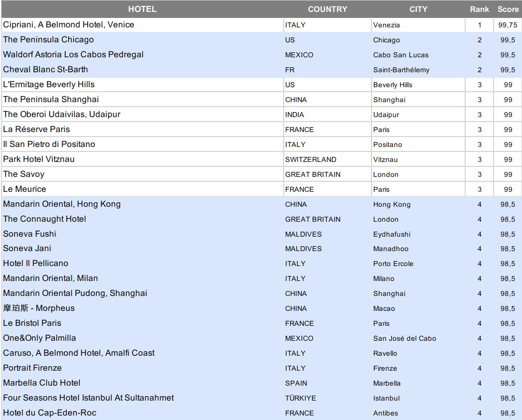This screenshot has height=420, width=522.
Task: Select The Oberoi Udaivilas, Udaipur
Action: point(62,115)
